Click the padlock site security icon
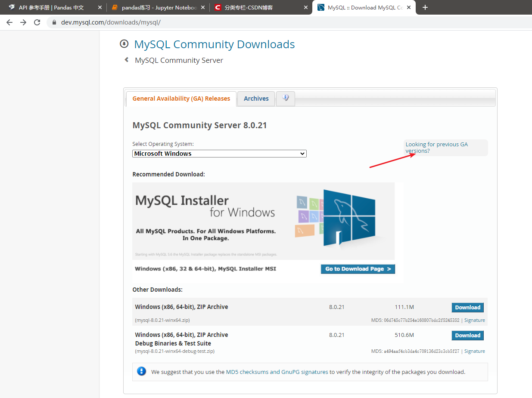The height and width of the screenshot is (398, 532). click(54, 22)
